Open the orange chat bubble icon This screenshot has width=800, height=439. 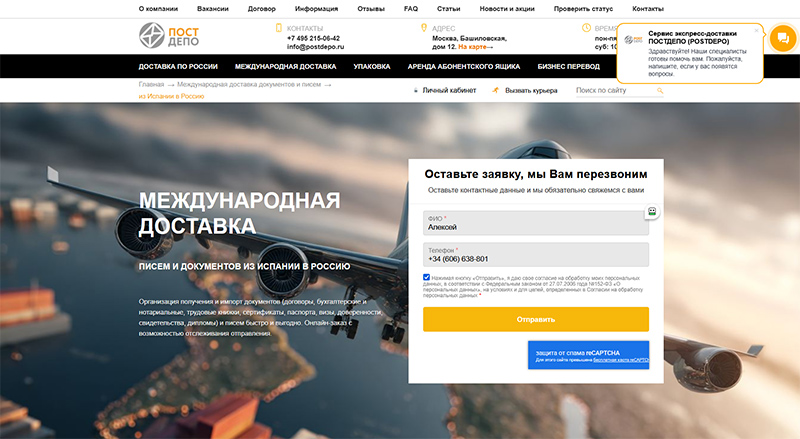pos(782,38)
